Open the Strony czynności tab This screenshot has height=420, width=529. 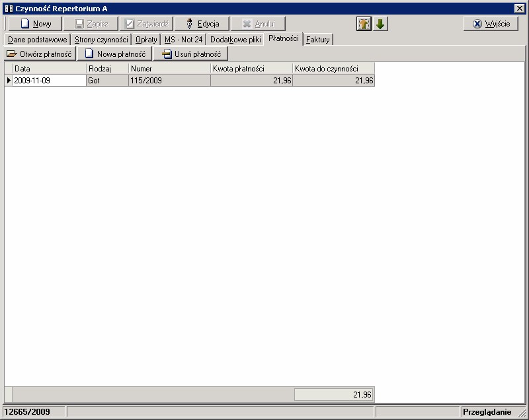[101, 40]
